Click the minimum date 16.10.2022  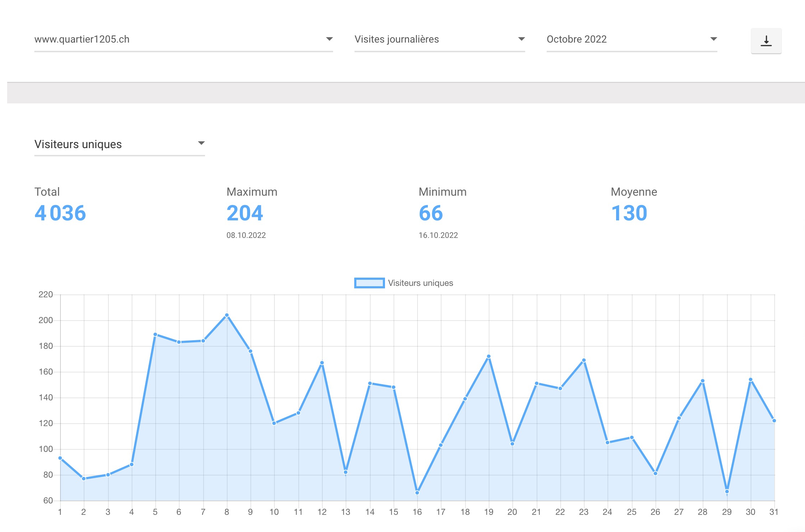[x=438, y=235]
